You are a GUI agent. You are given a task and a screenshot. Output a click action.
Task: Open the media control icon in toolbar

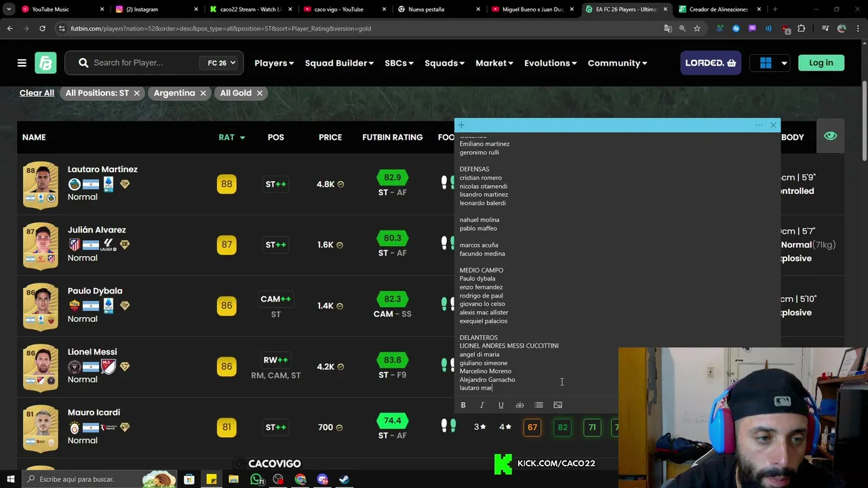tap(825, 28)
